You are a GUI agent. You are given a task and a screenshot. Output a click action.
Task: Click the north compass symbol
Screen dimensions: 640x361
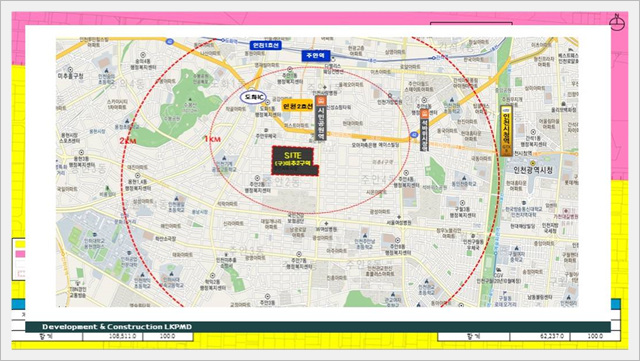point(617,22)
